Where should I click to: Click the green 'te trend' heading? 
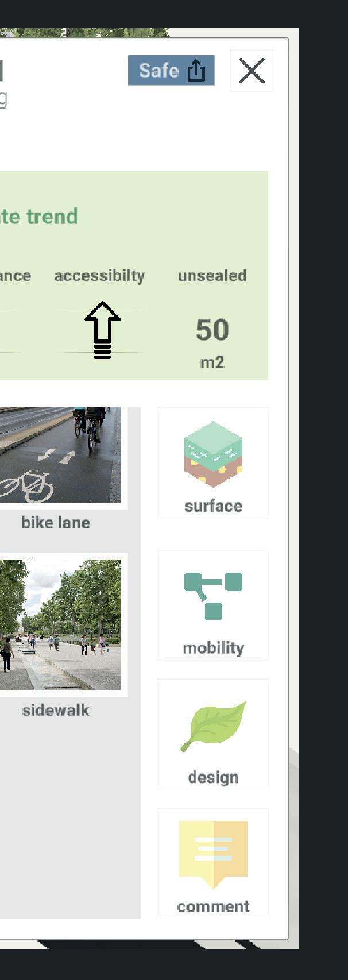(x=38, y=217)
